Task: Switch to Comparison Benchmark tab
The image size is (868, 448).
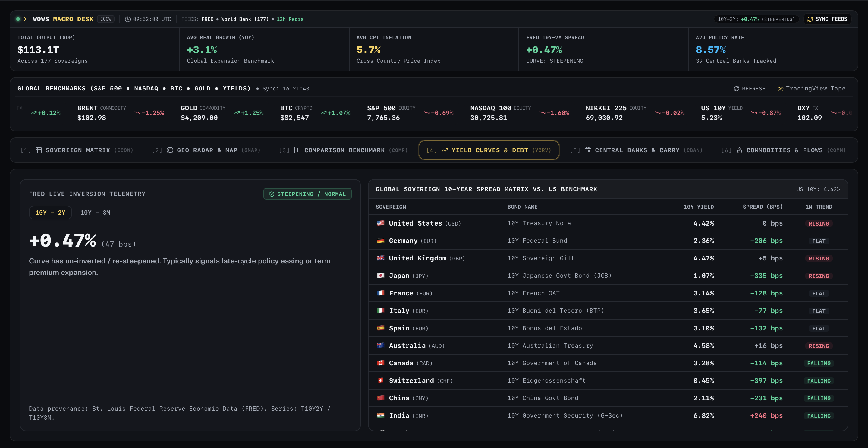Action: pos(343,150)
